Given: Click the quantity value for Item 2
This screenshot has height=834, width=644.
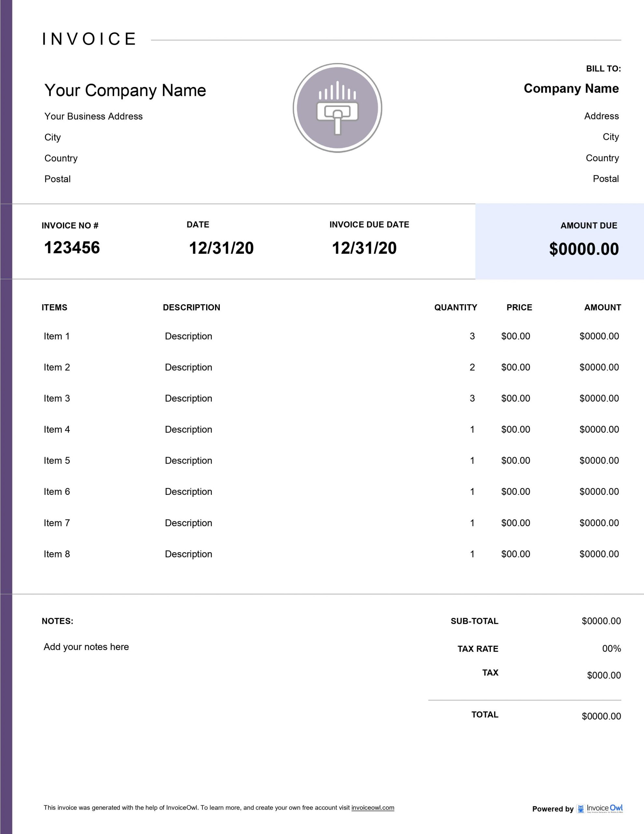Looking at the screenshot, I should [472, 367].
